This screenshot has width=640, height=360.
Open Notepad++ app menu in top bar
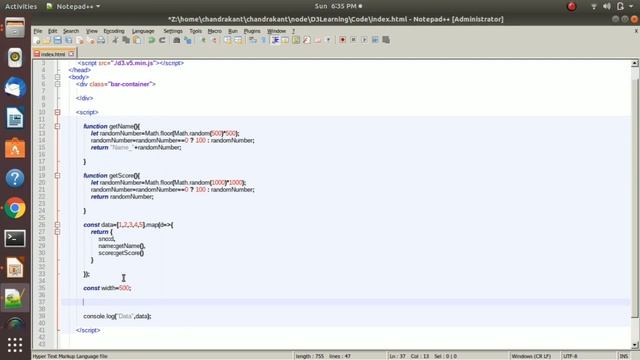click(73, 7)
